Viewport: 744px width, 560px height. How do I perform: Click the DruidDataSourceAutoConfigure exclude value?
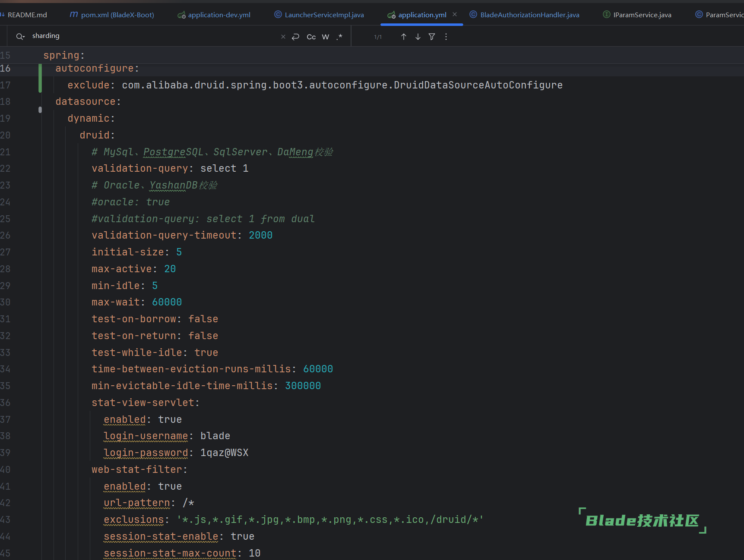pos(342,85)
